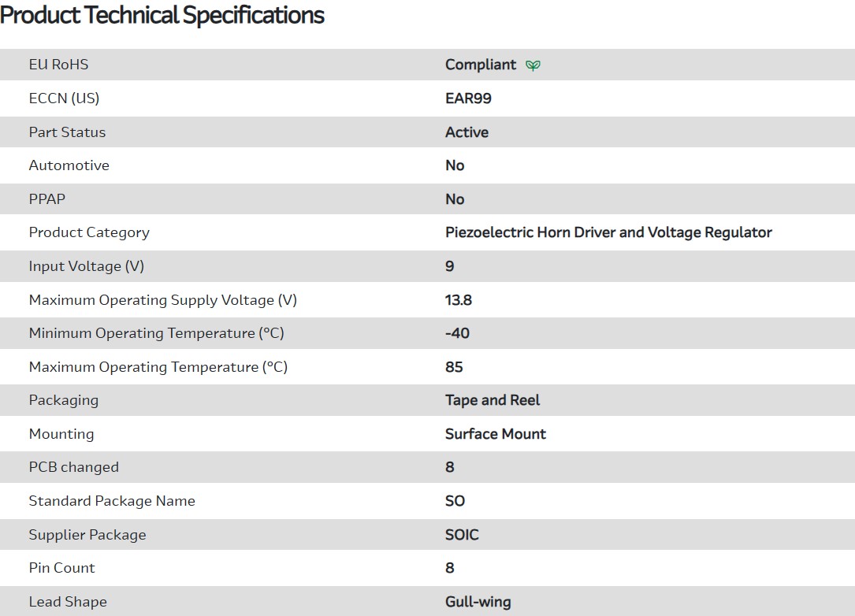Click Piezoelectric Horn Driver and Voltage Regulator

click(x=608, y=232)
